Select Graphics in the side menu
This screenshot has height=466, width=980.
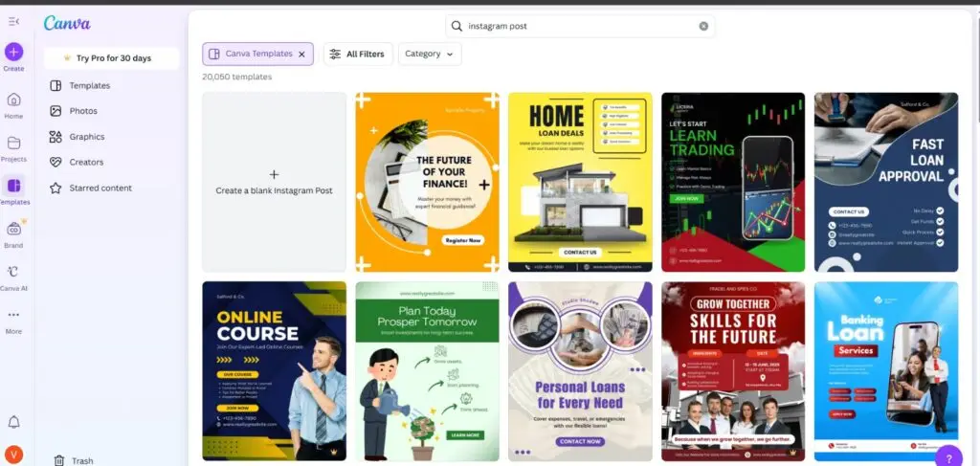pos(86,137)
